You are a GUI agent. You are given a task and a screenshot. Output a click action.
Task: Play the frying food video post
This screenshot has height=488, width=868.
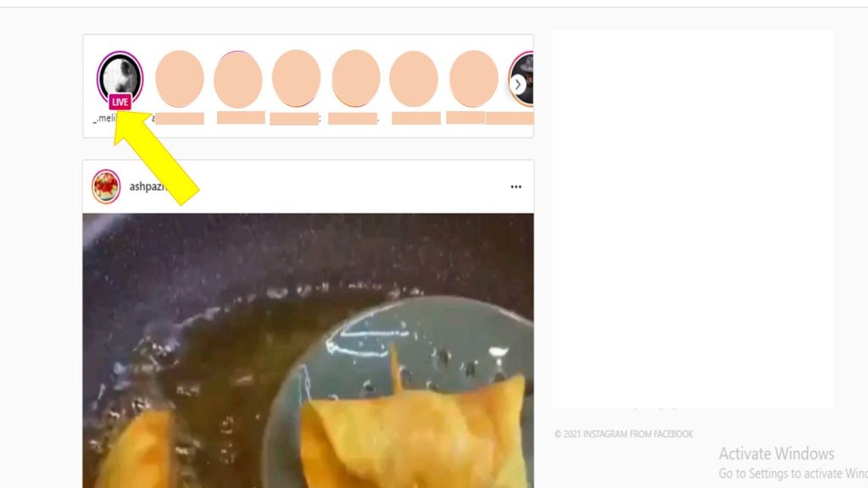[x=308, y=351]
